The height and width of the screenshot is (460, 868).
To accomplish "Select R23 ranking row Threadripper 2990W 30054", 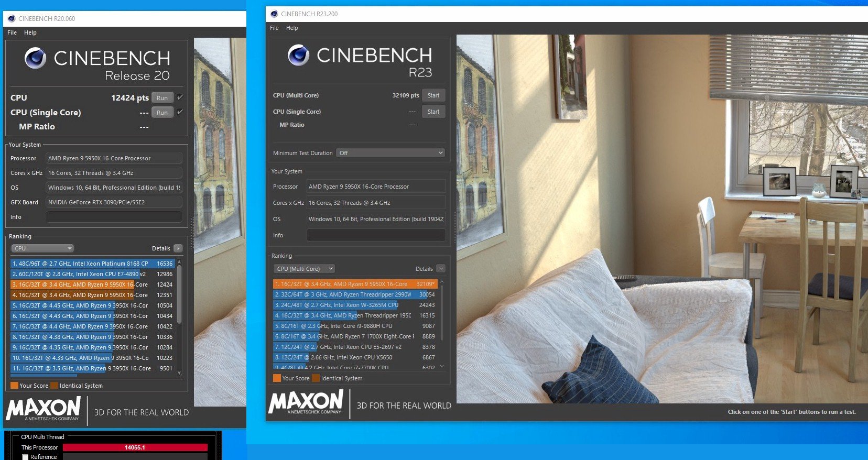I will 355,294.
